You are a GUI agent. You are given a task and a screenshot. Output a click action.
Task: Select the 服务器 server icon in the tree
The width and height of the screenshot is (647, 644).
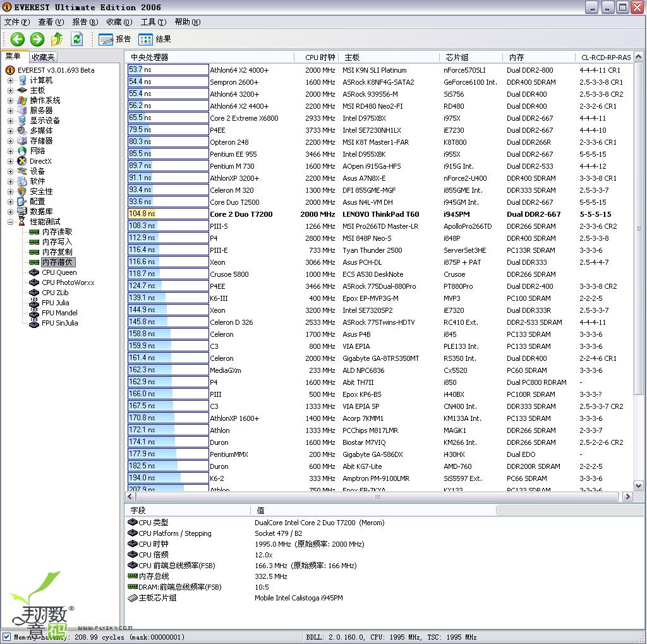tap(22, 110)
